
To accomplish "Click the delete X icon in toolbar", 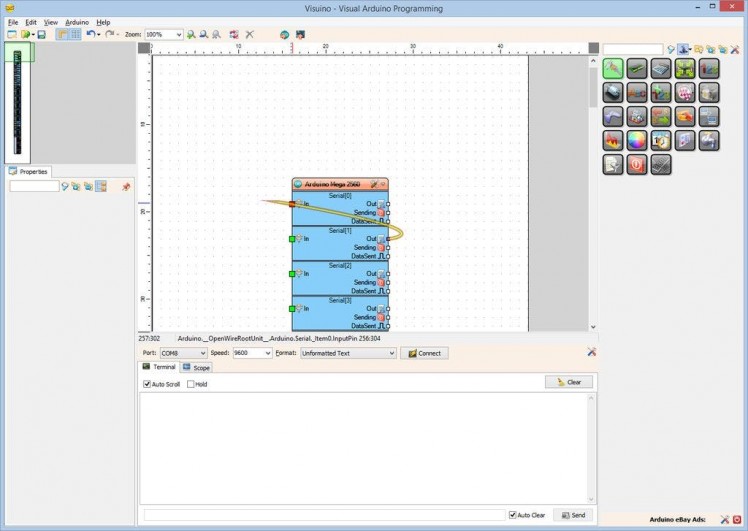I will pyautogui.click(x=250, y=34).
